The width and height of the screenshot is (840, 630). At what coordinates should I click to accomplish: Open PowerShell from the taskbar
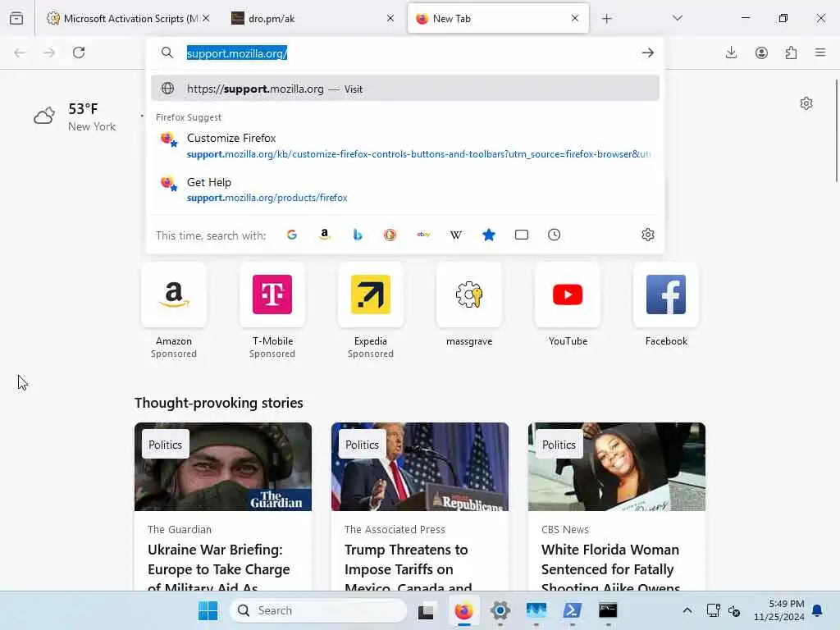tap(572, 610)
